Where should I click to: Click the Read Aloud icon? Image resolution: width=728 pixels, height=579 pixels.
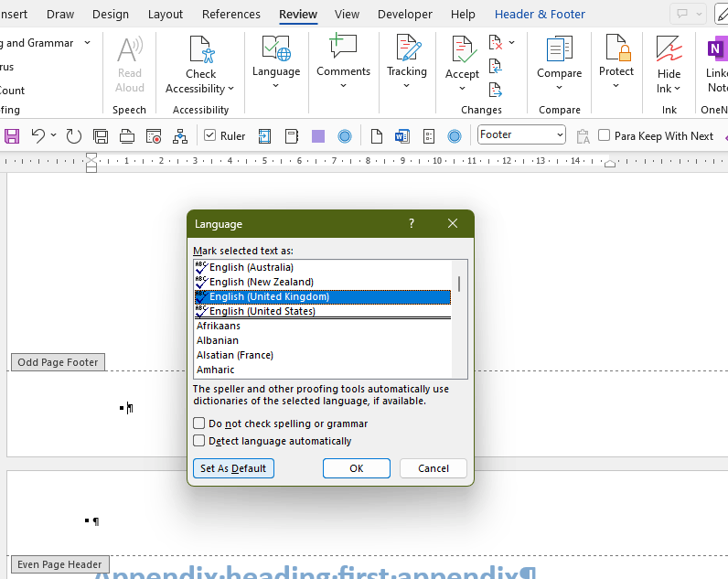[x=130, y=50]
